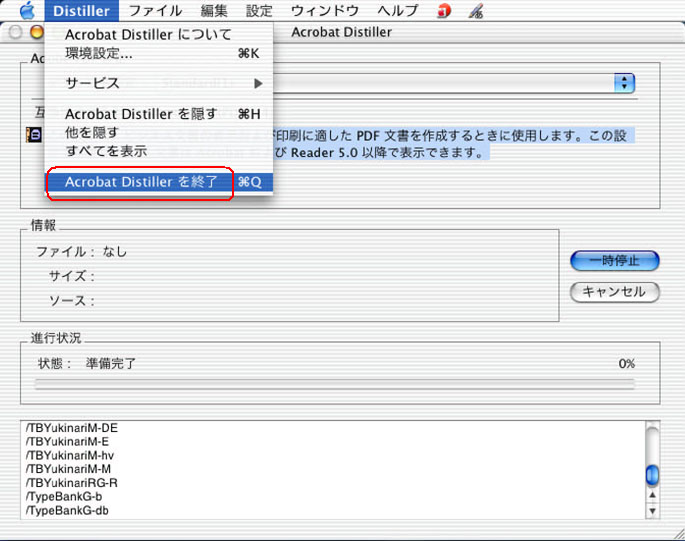The height and width of the screenshot is (541, 685).
Task: Open the Apple menu
Action: [x=27, y=10]
